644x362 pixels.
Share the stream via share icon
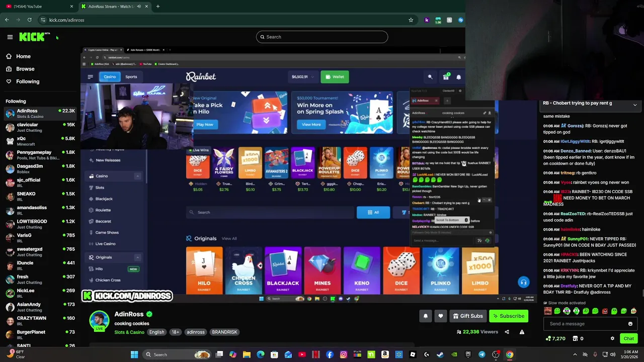(507, 332)
